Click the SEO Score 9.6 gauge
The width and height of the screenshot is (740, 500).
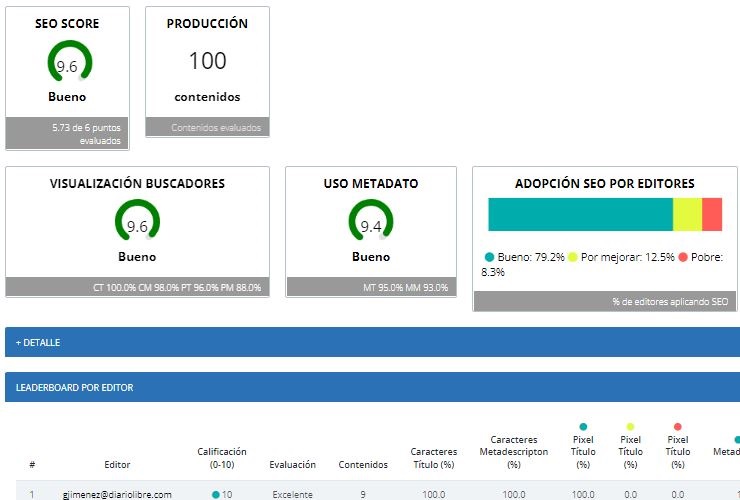(68, 64)
